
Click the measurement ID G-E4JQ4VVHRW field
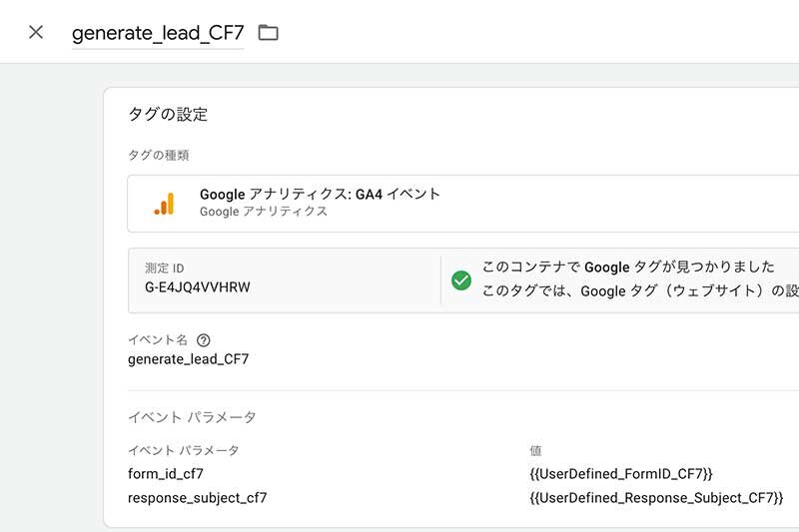tap(285, 280)
